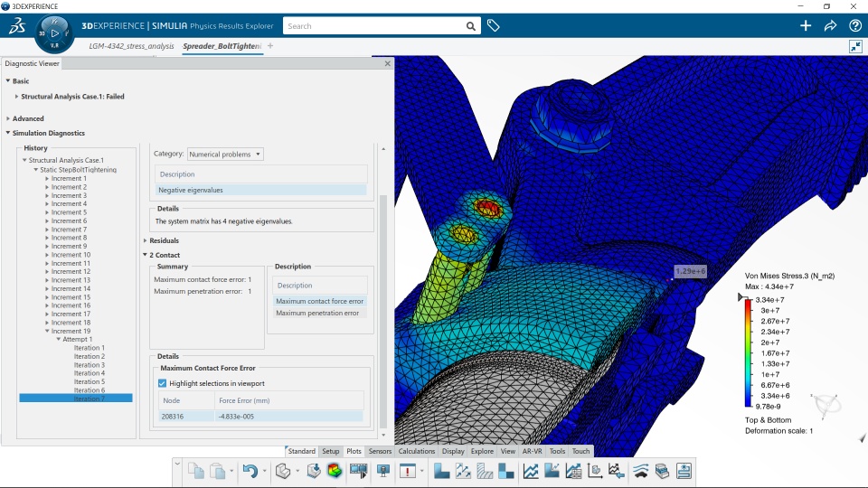This screenshot has width=868, height=488.
Task: Collapse the 2 Contact section
Action: tap(145, 255)
